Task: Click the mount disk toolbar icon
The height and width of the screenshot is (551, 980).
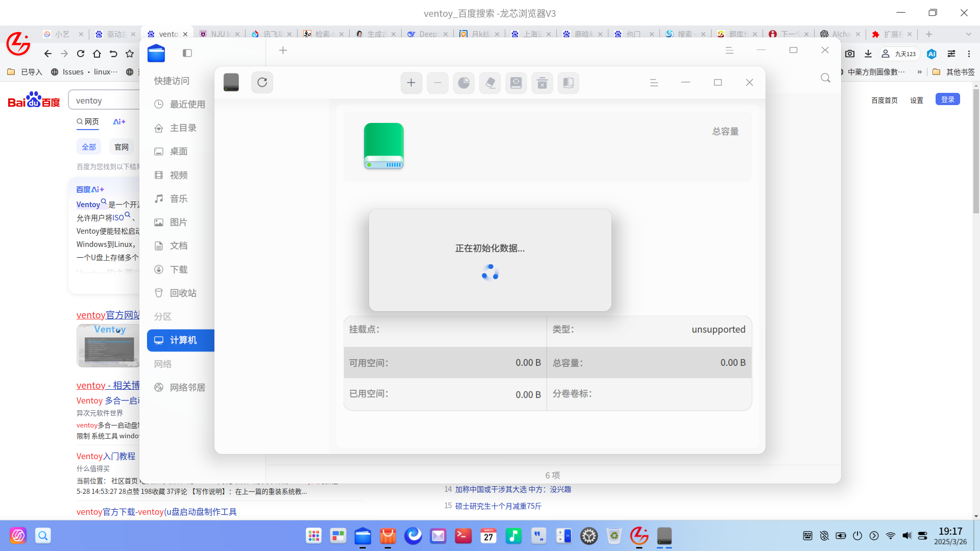Action: click(516, 83)
